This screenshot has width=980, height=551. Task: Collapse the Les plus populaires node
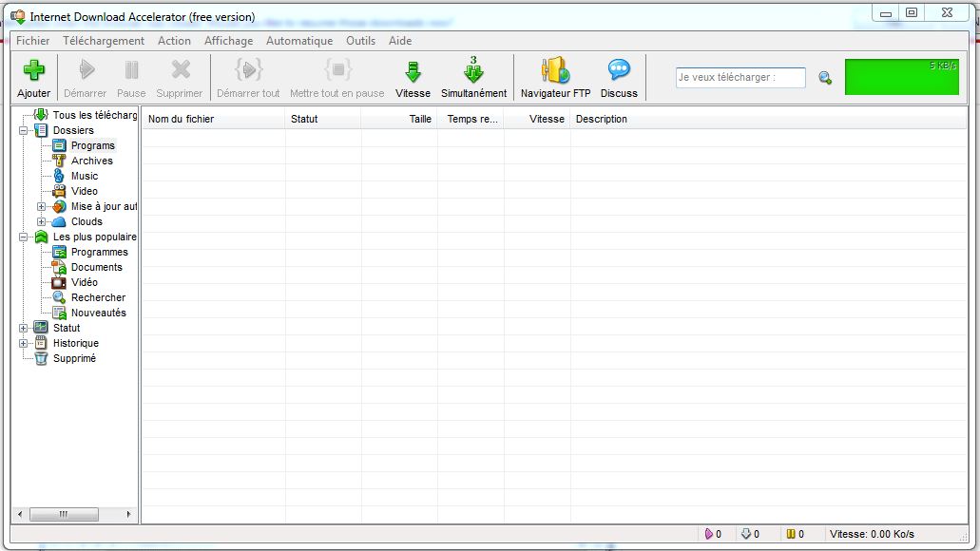point(23,237)
